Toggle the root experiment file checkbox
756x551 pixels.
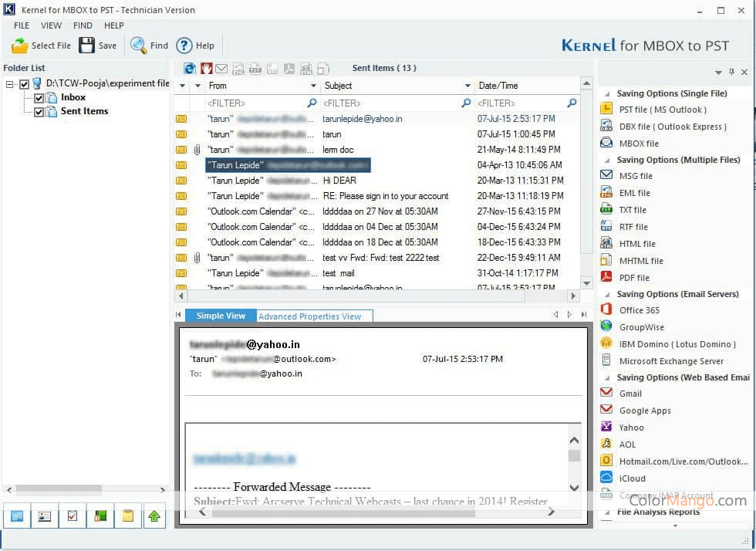coord(24,84)
